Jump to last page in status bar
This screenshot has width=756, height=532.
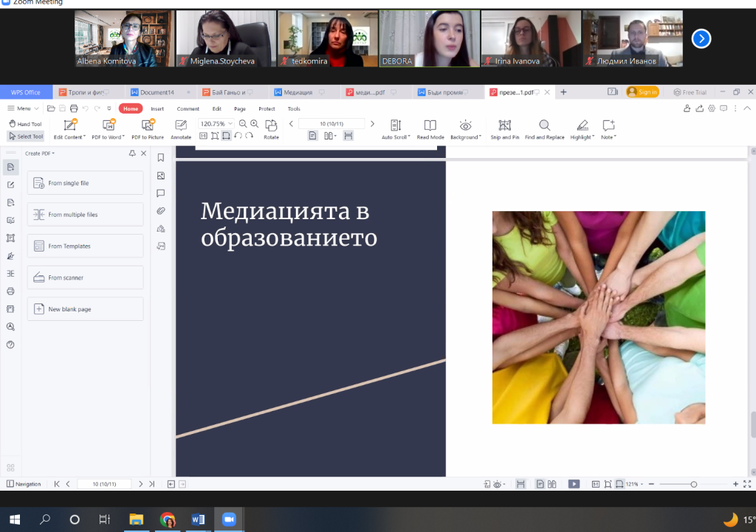tap(152, 484)
